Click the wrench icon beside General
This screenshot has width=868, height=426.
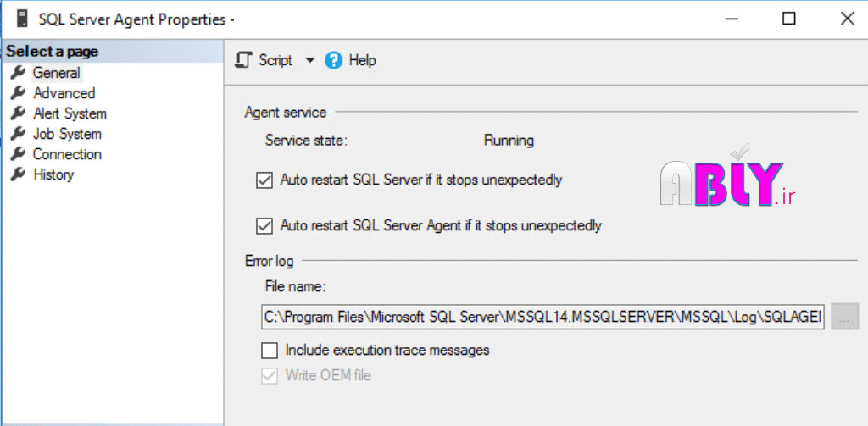tap(19, 73)
